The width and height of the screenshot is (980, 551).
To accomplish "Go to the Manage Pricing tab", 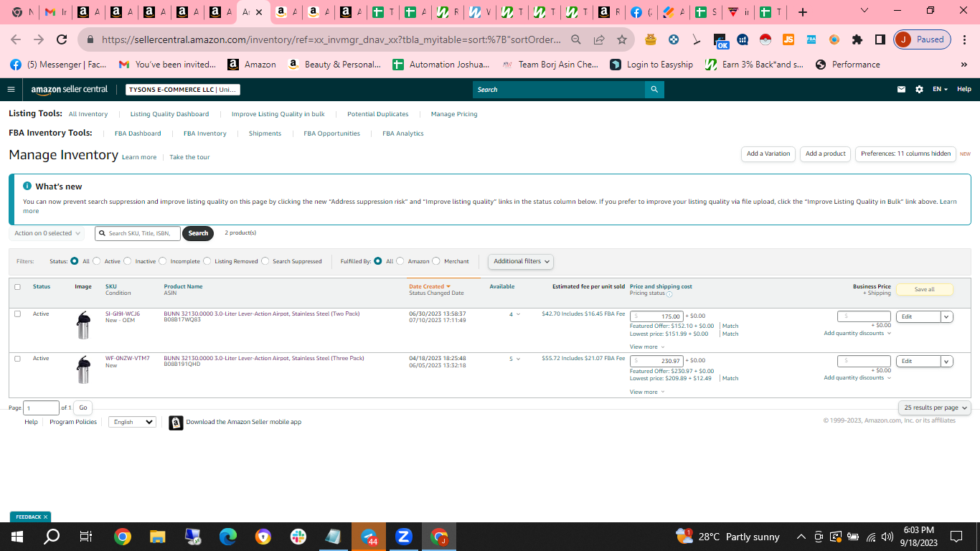I will point(454,114).
